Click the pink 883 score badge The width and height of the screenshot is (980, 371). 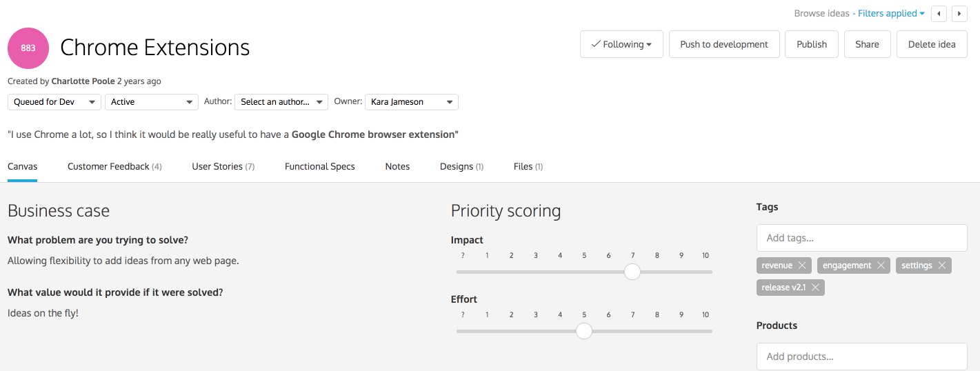(x=28, y=48)
